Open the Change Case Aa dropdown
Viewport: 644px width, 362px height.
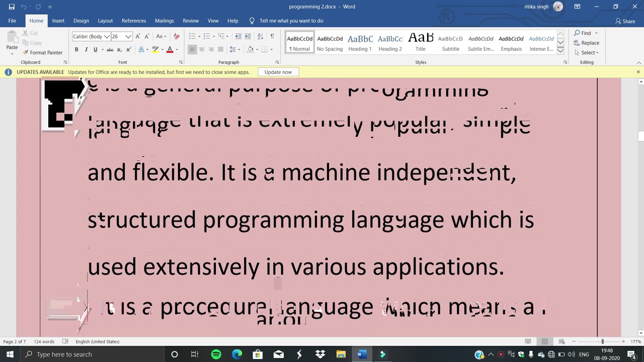pyautogui.click(x=161, y=36)
